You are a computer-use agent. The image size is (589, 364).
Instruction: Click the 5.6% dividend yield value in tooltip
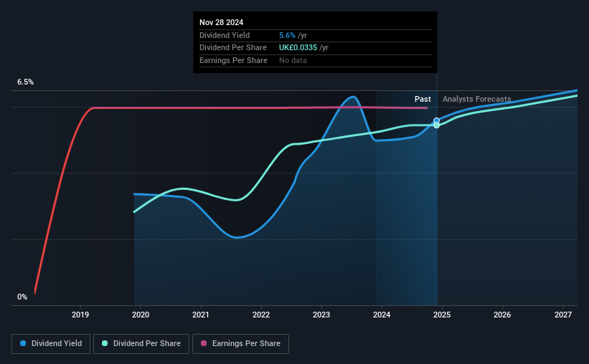(x=287, y=35)
